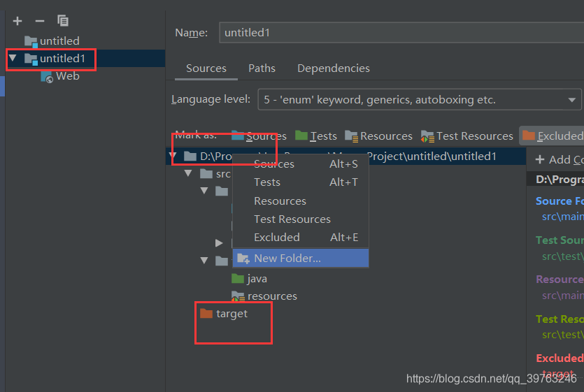The width and height of the screenshot is (584, 392).
Task: Choose Tests in context menu
Action: 301,182
